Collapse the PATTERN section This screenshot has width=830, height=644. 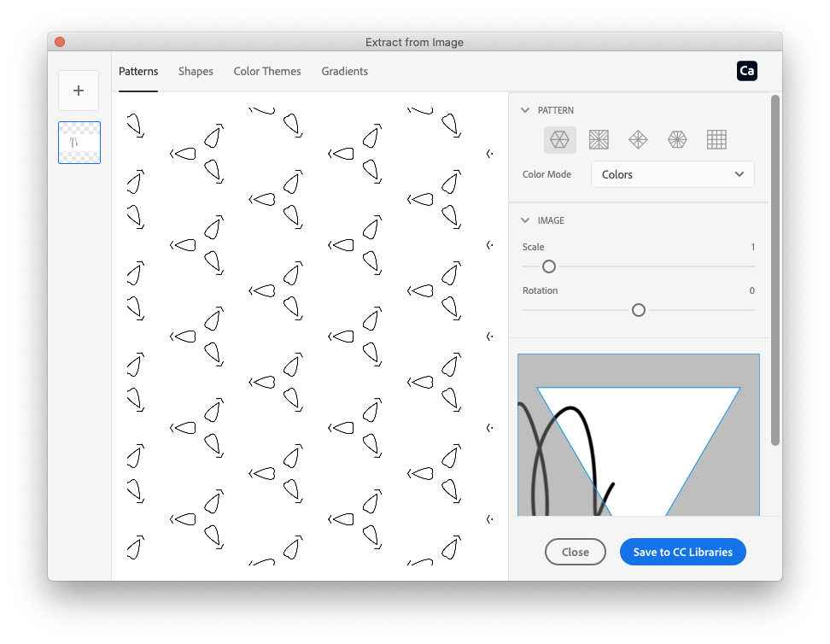pyautogui.click(x=524, y=110)
